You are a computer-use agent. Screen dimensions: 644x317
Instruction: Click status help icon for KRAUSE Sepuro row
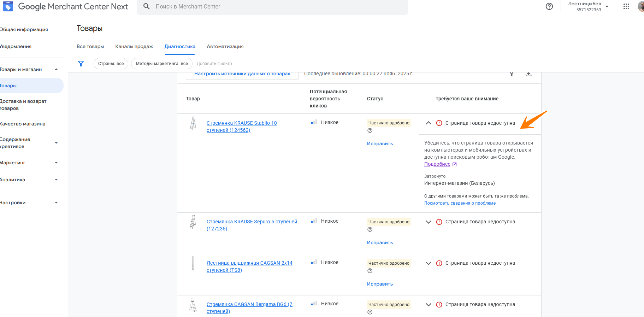pos(370,229)
